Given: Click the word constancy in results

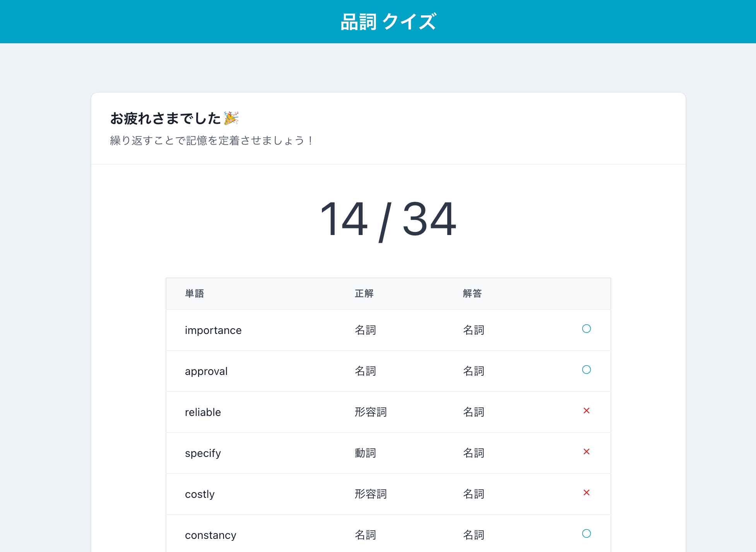Looking at the screenshot, I should (210, 535).
